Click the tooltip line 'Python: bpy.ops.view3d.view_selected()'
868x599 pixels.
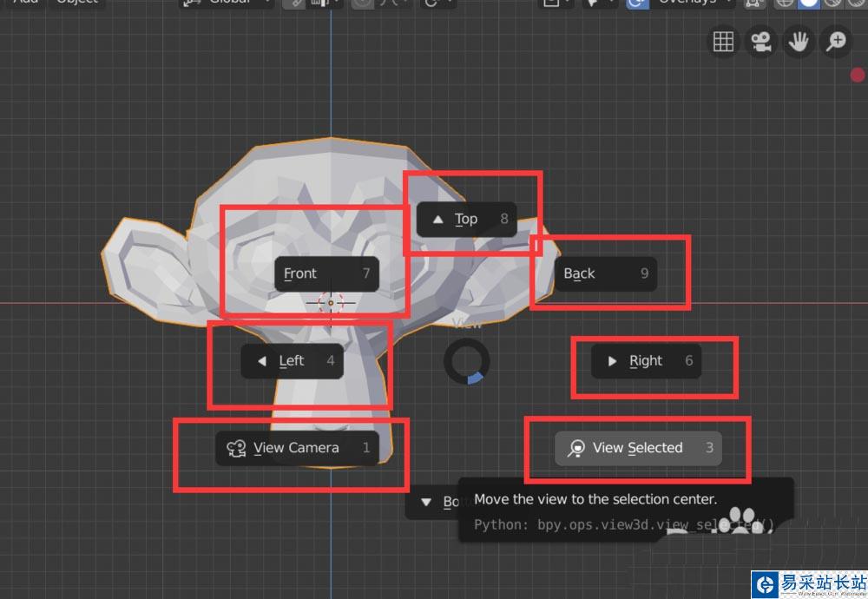click(623, 524)
